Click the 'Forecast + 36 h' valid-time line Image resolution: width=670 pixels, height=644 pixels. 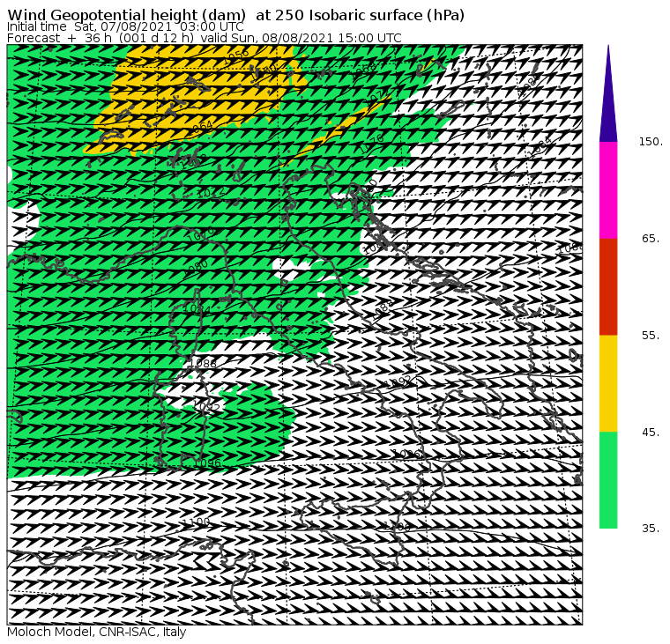point(205,38)
